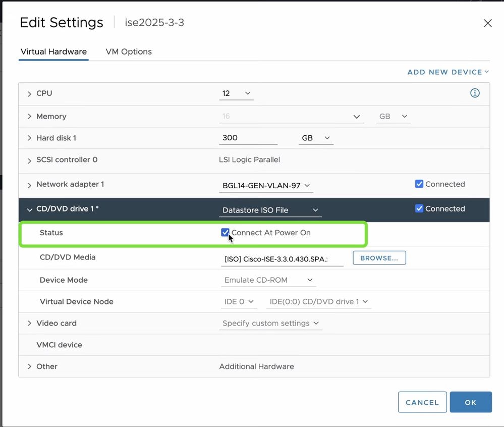Click the CPU info icon

(x=475, y=93)
